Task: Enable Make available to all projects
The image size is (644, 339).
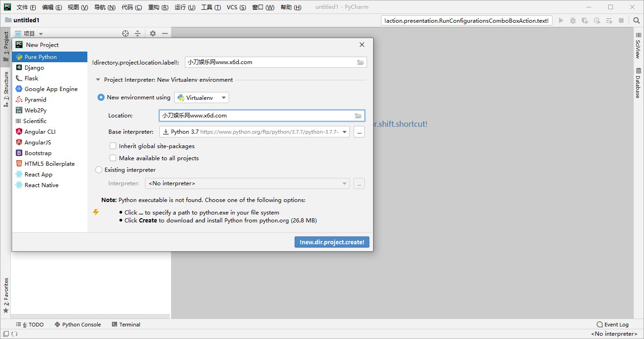Action: [x=112, y=158]
